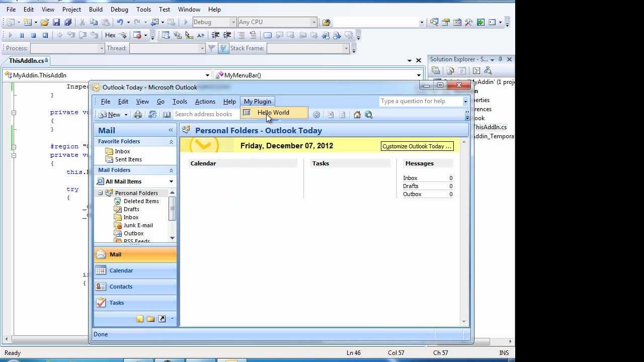Click New button in Outlook toolbar
644x362 pixels.
111,115
